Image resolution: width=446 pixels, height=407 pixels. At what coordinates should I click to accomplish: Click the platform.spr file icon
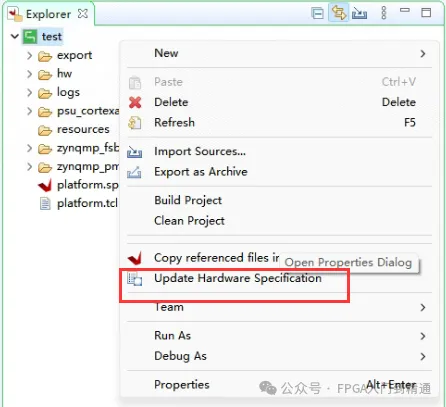[45, 185]
